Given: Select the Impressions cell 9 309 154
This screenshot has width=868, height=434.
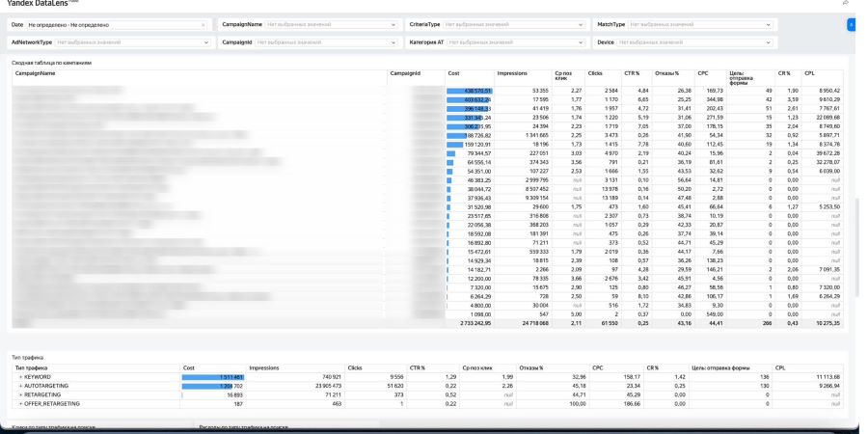Looking at the screenshot, I should (523, 198).
